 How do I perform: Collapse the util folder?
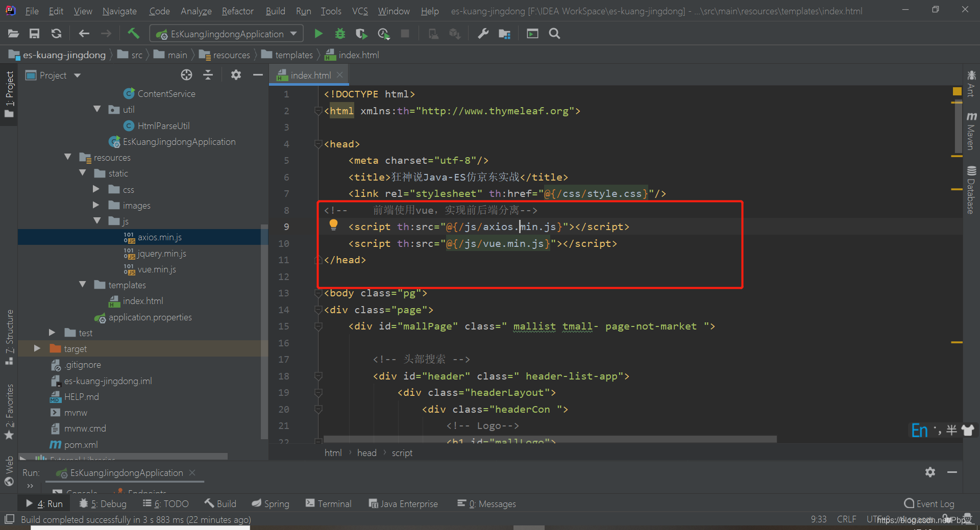97,109
